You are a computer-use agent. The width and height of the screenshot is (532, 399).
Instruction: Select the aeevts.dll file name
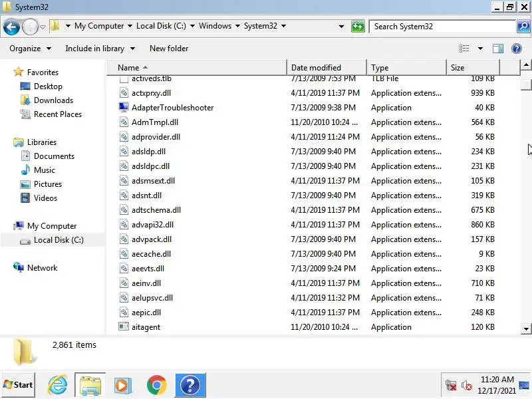(x=148, y=269)
